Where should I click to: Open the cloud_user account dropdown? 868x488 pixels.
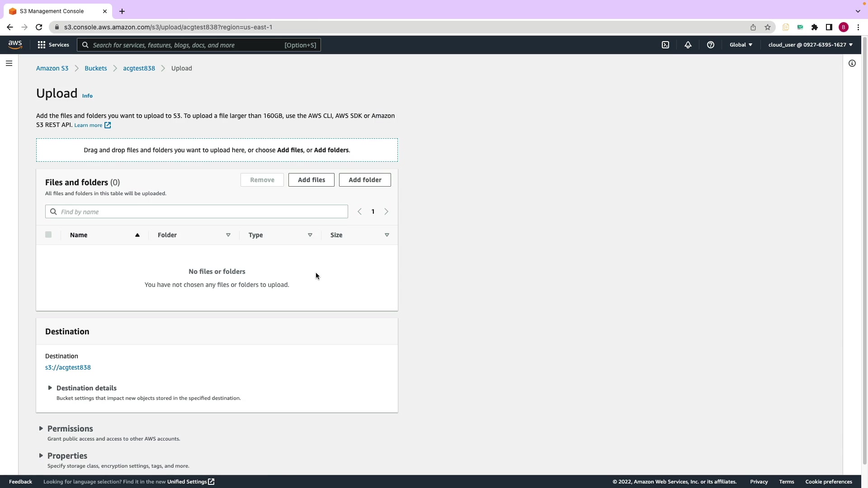coord(810,45)
